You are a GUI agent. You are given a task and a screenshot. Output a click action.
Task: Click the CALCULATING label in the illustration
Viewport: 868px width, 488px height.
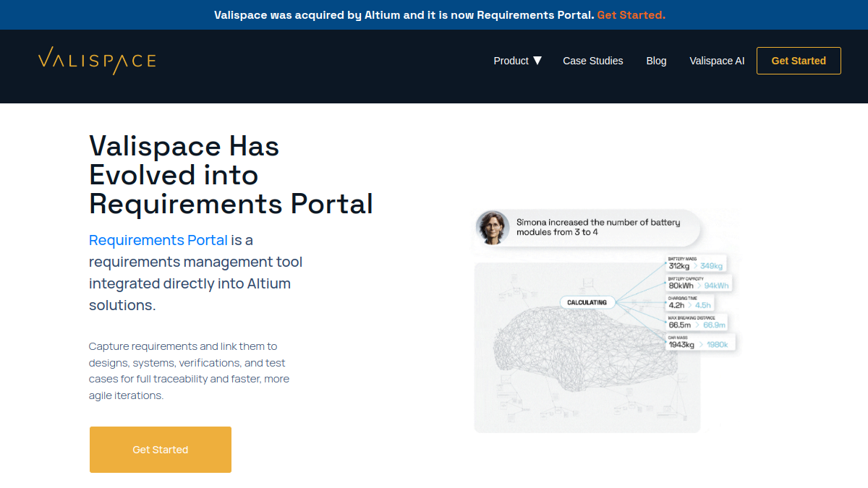point(587,302)
